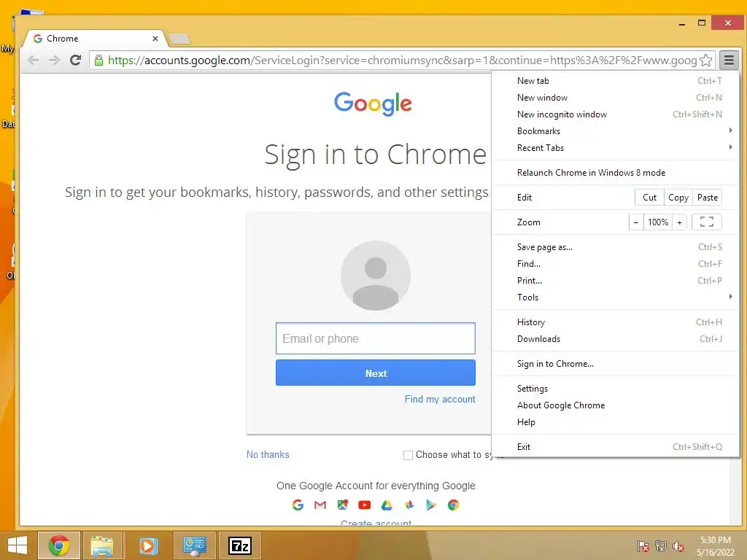Select New tab from the menu
The width and height of the screenshot is (747, 560).
tap(616, 81)
